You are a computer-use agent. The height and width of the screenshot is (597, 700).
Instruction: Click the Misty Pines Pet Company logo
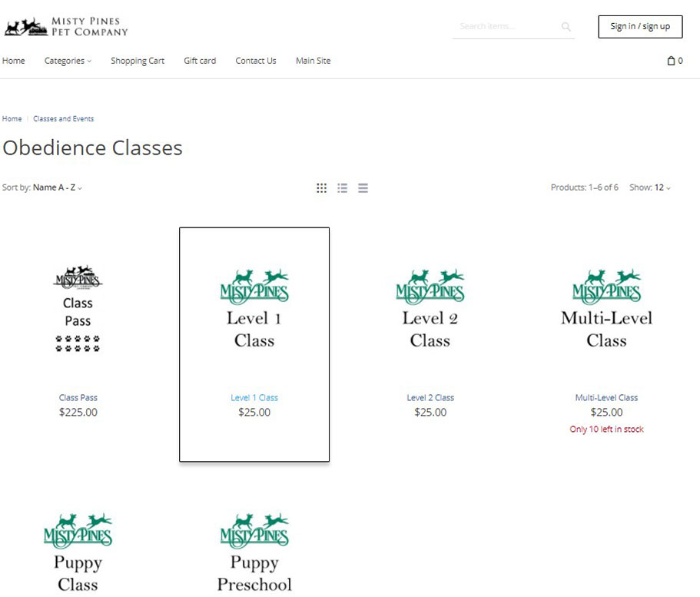[66, 27]
